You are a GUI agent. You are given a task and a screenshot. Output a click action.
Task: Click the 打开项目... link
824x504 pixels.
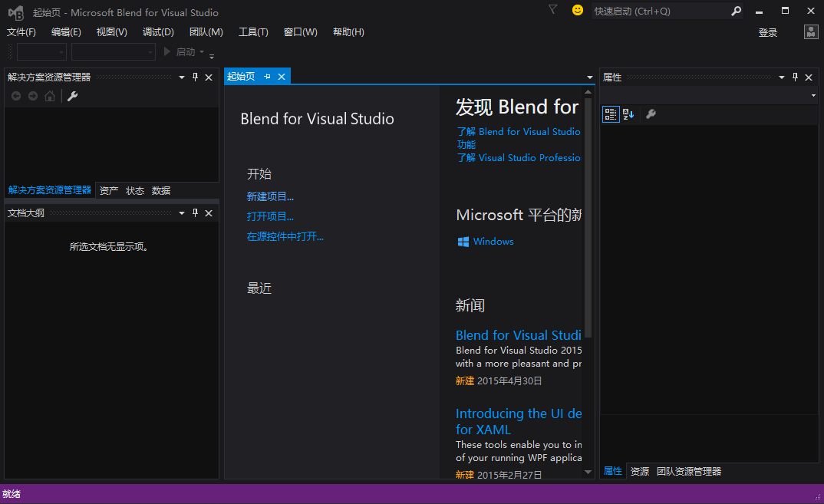pos(270,216)
